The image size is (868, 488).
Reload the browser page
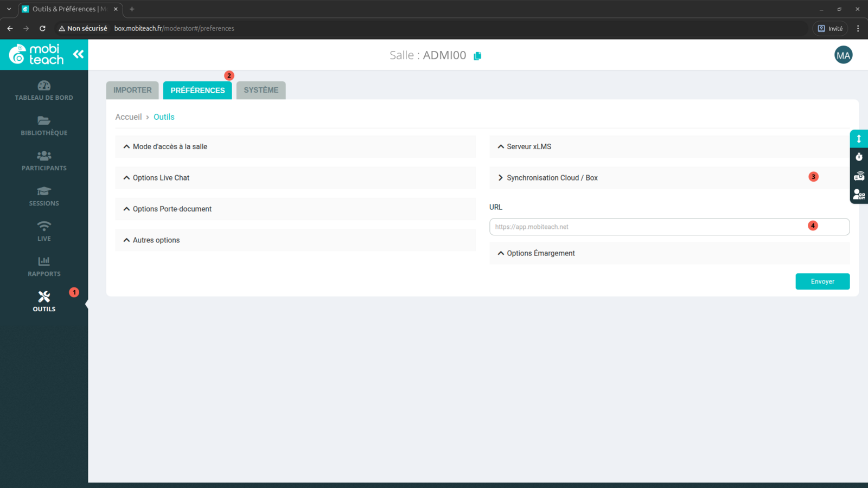coord(42,28)
